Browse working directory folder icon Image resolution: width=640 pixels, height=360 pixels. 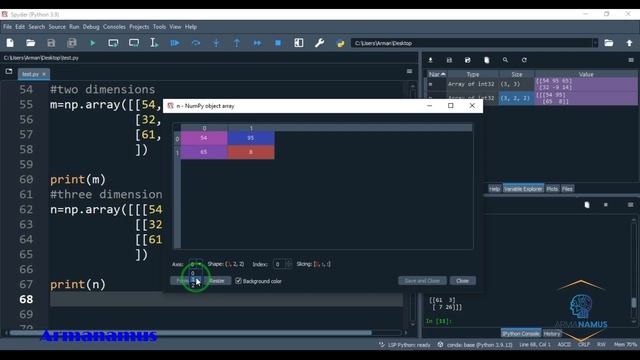click(609, 43)
